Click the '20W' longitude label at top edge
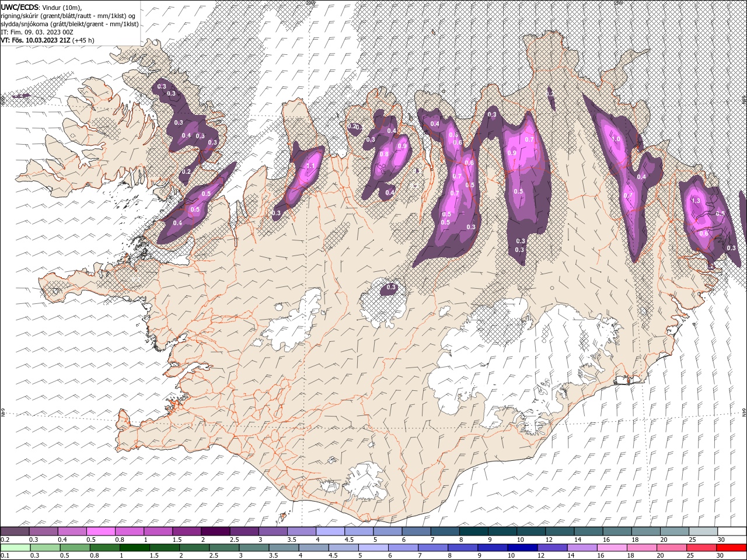747x560 pixels. 309,3
